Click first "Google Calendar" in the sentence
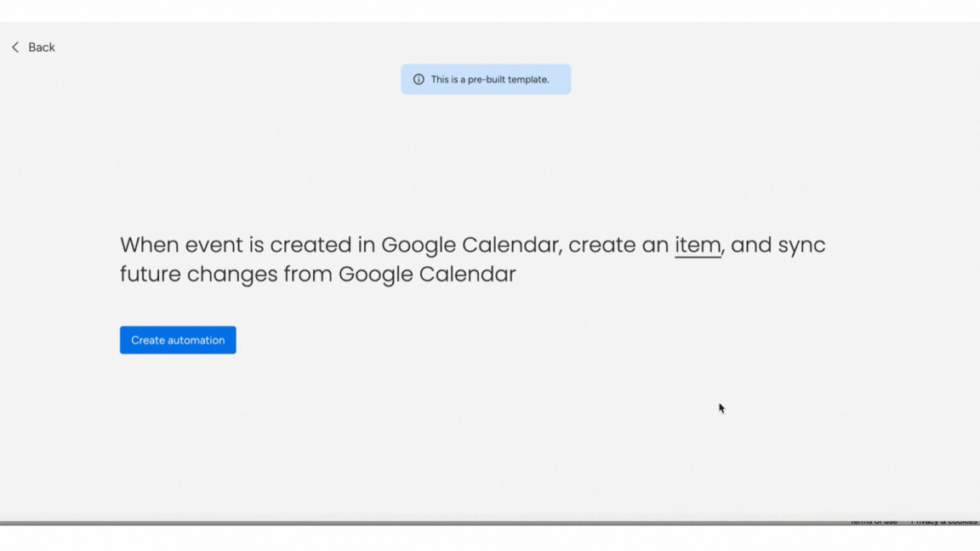The image size is (980, 551). click(x=470, y=246)
